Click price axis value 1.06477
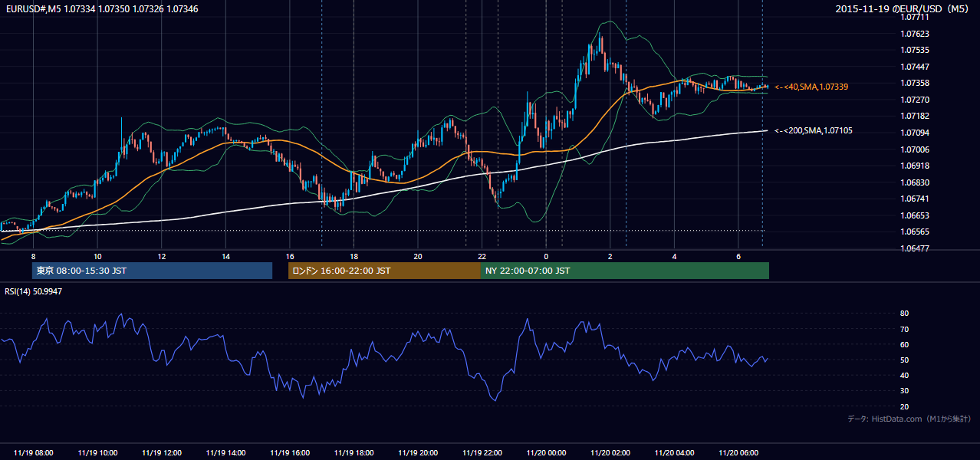Viewport: 980px width, 460px height. point(915,248)
